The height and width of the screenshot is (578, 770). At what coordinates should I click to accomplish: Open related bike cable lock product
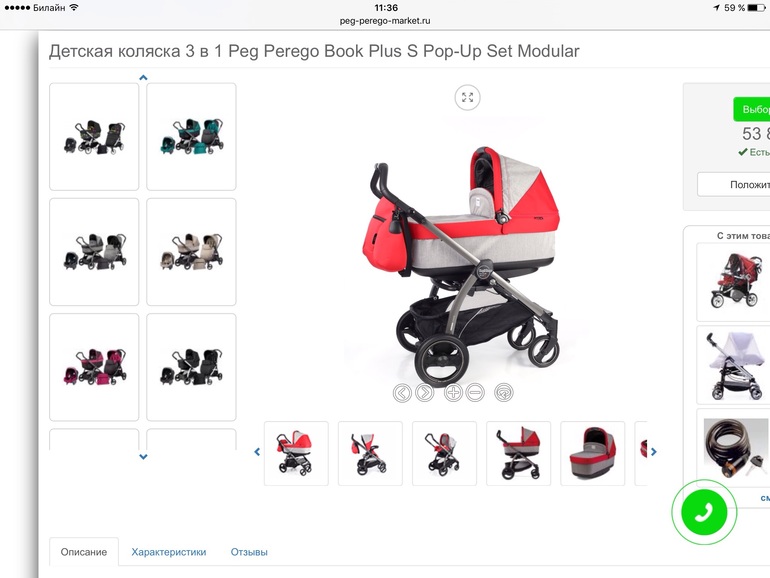734,447
